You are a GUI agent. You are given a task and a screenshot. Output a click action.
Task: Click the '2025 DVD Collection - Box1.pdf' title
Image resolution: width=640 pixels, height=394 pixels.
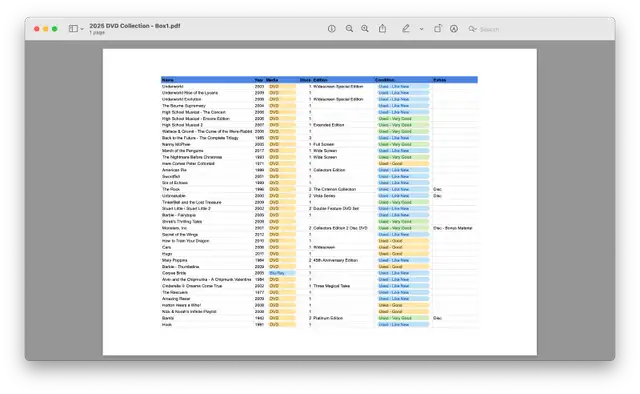pos(135,26)
